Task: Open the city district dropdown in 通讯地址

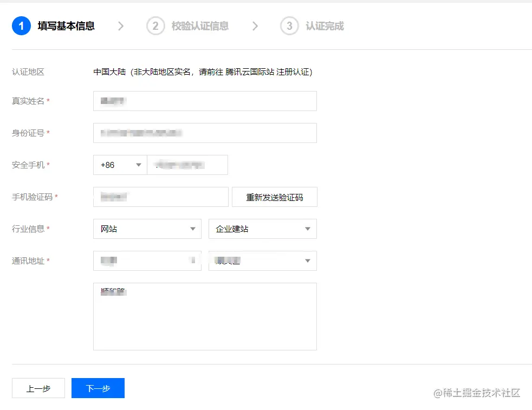Action: (263, 261)
